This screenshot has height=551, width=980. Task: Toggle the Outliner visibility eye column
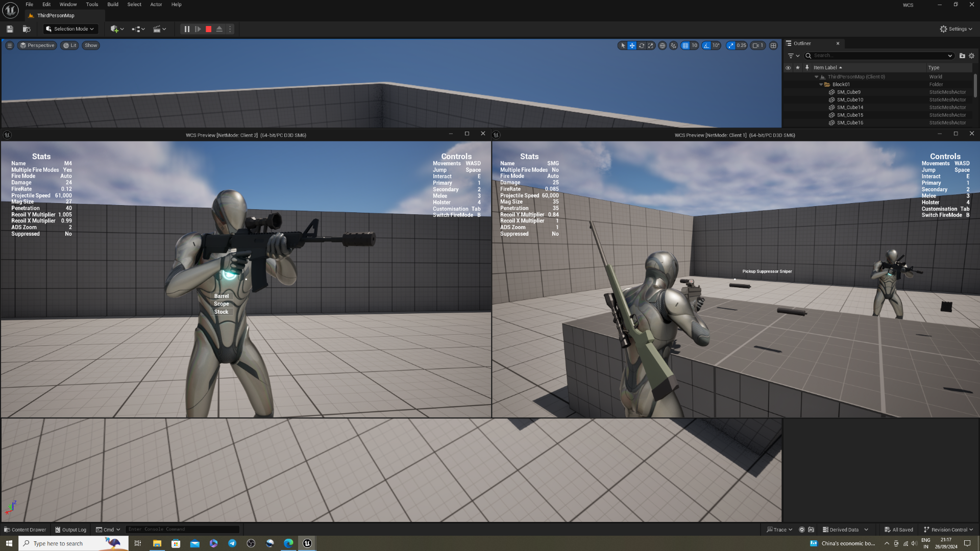click(x=788, y=68)
